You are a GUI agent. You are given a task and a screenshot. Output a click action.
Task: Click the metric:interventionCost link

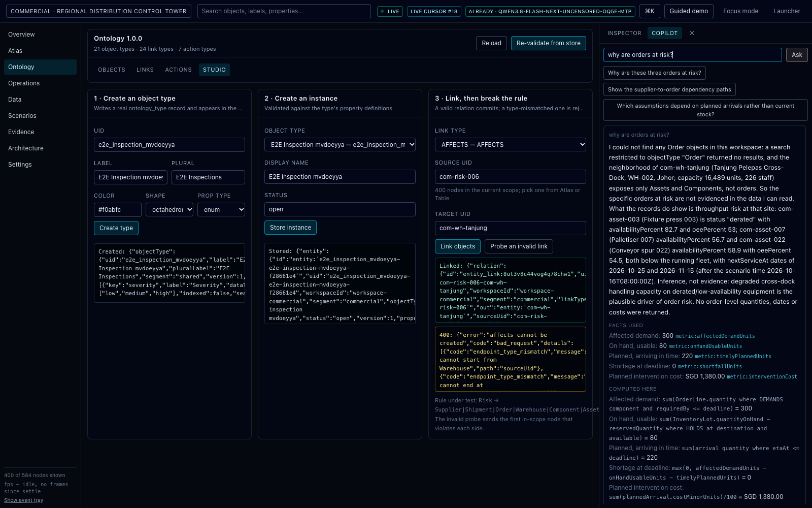[x=762, y=377]
